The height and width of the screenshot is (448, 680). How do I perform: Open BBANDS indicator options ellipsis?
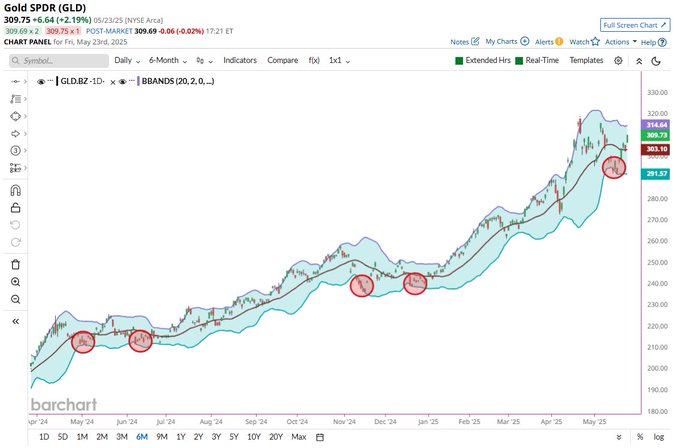131,81
